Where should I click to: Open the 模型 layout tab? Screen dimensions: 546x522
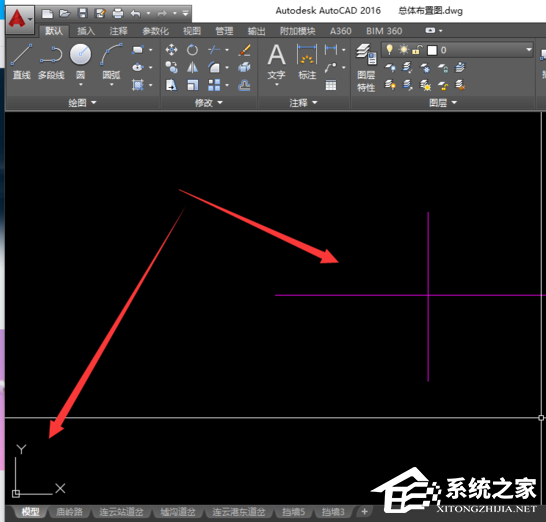tap(30, 512)
